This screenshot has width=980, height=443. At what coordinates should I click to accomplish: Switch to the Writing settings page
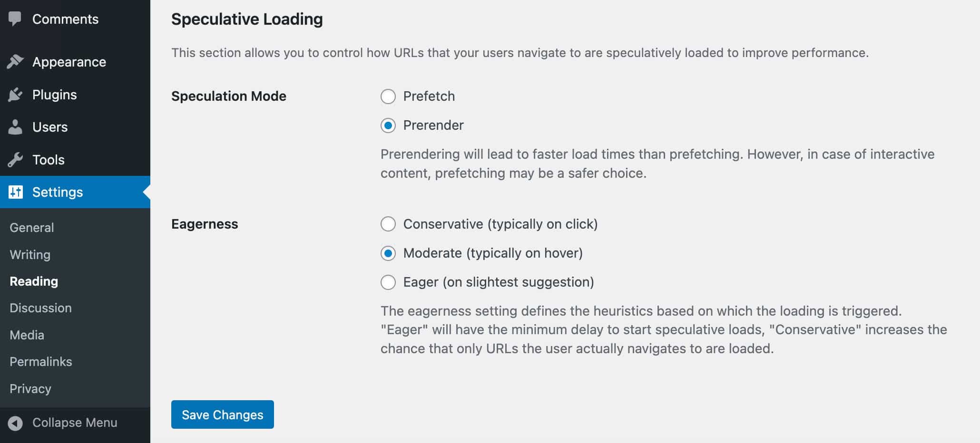coord(29,254)
